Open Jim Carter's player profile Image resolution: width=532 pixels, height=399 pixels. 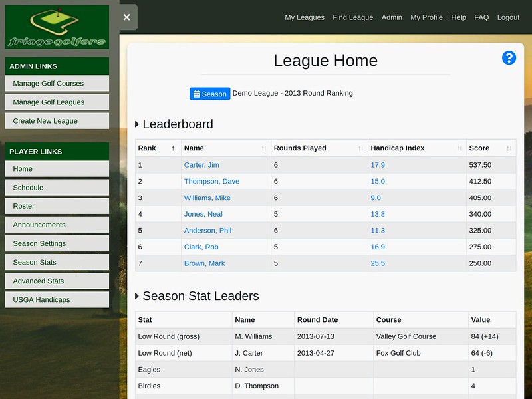pos(201,164)
